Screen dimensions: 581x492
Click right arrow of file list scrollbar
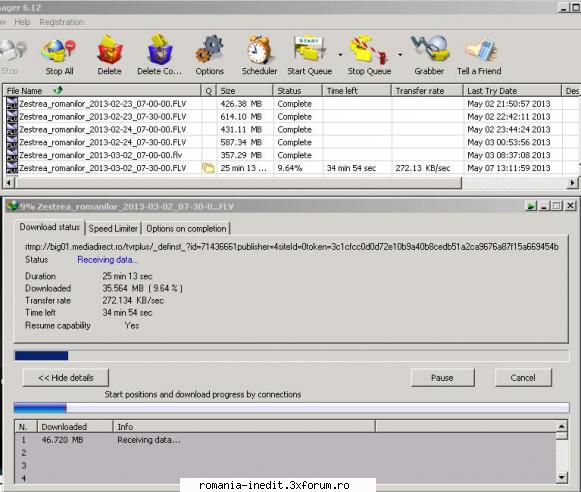pos(572,183)
